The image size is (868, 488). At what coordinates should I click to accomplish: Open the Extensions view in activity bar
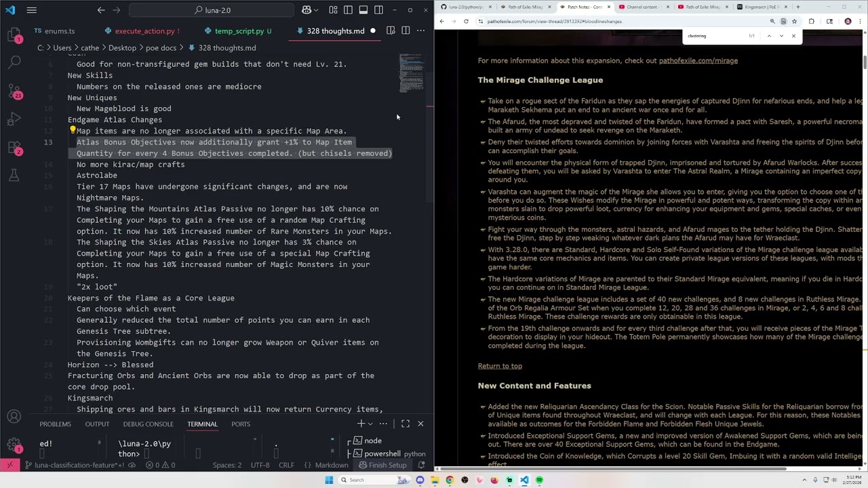pos(14,147)
